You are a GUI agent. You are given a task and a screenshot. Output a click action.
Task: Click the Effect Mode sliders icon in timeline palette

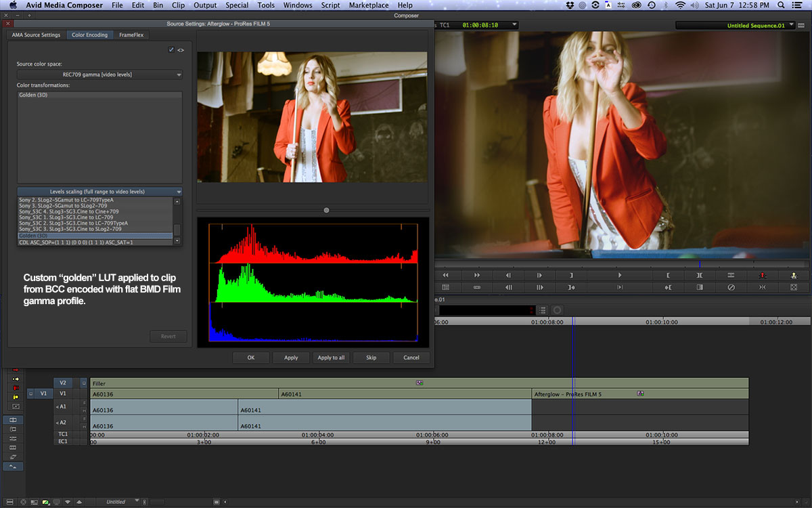tap(13, 438)
